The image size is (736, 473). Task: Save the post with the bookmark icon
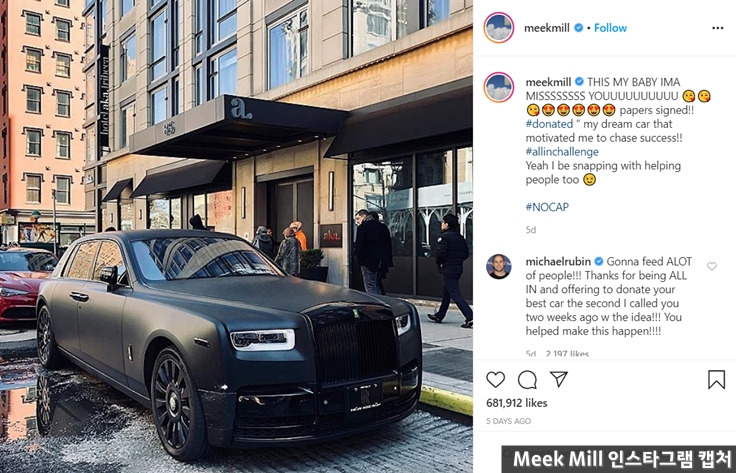click(x=716, y=379)
